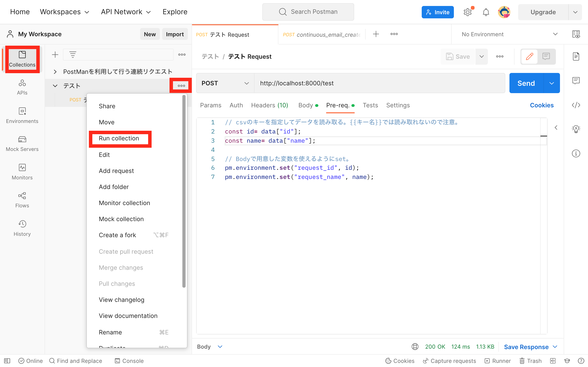
Task: Open the Cookies link above the editor
Action: point(542,105)
